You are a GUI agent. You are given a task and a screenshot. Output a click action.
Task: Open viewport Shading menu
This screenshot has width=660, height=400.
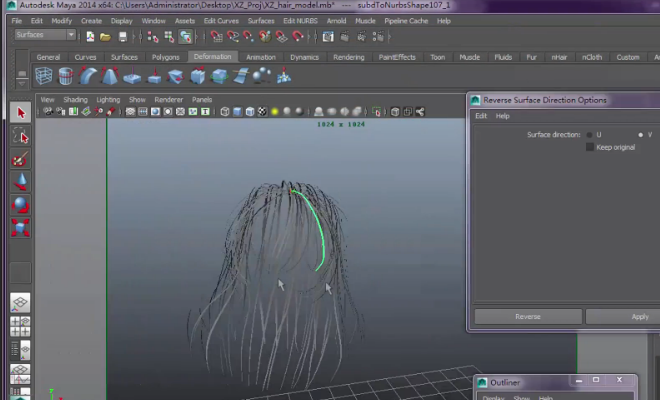pyautogui.click(x=75, y=100)
